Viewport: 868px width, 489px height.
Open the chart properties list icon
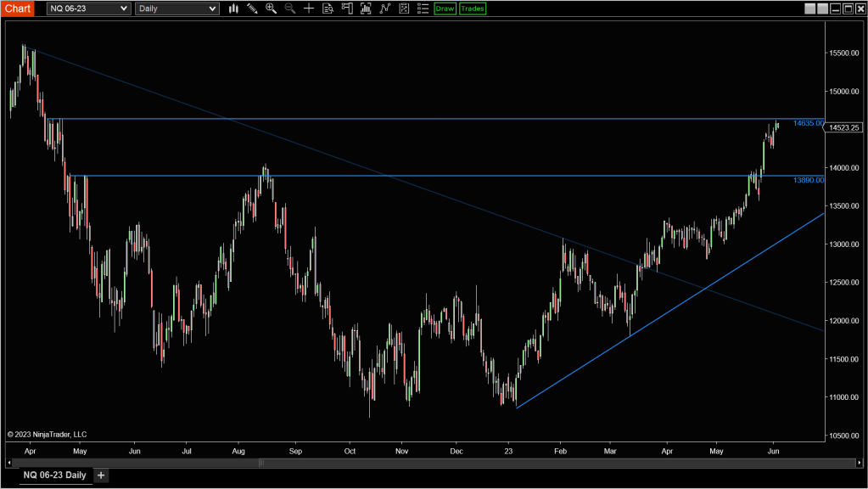pos(423,8)
